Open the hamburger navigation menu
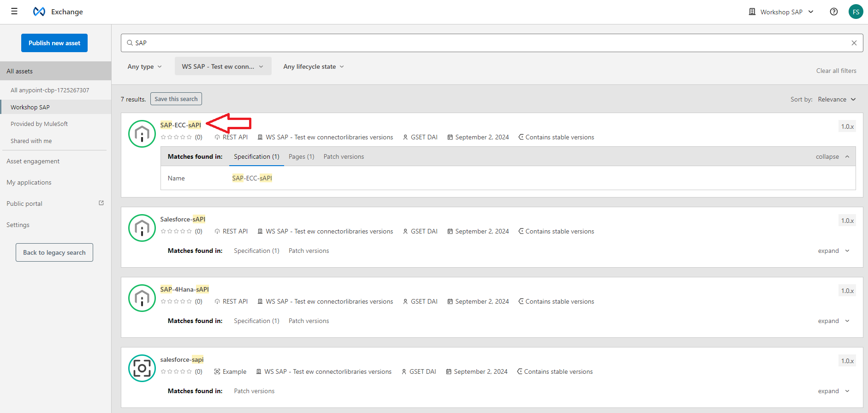 (x=14, y=12)
